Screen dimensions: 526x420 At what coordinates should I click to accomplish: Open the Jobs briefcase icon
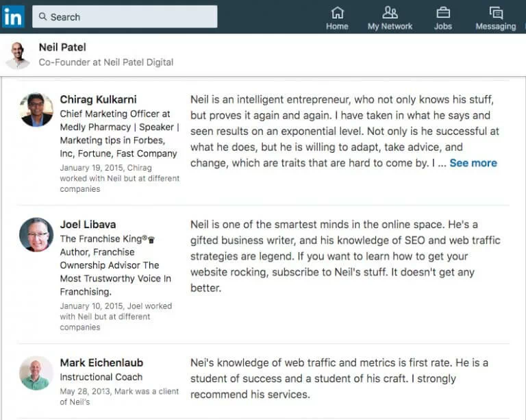click(x=443, y=12)
